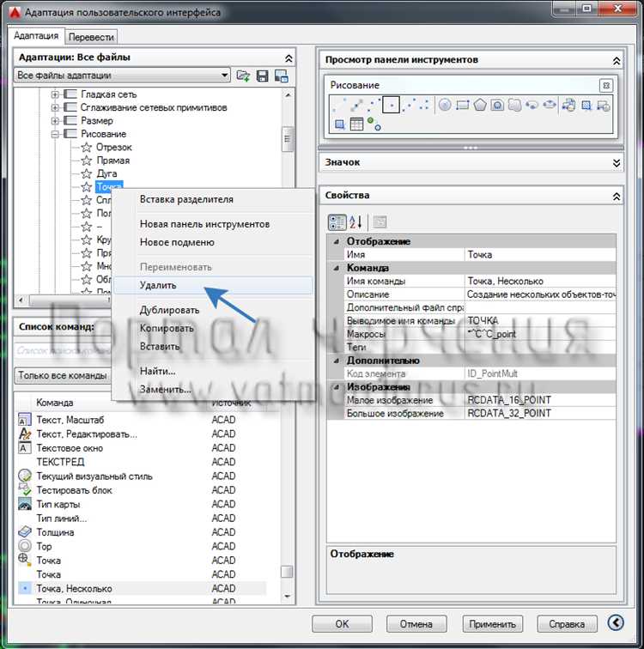Viewport: 644px width, 649px height.
Task: Select the Прямая tree item
Action: (x=113, y=161)
